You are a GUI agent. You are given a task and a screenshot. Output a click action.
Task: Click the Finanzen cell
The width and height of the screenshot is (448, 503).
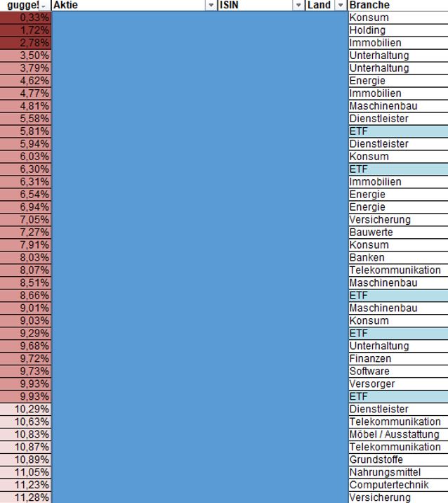pos(398,359)
